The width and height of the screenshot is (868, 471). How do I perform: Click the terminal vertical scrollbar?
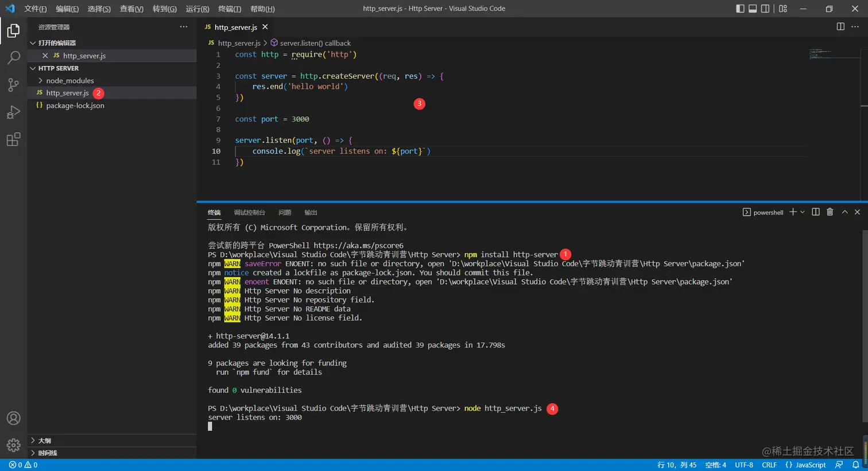(865, 327)
